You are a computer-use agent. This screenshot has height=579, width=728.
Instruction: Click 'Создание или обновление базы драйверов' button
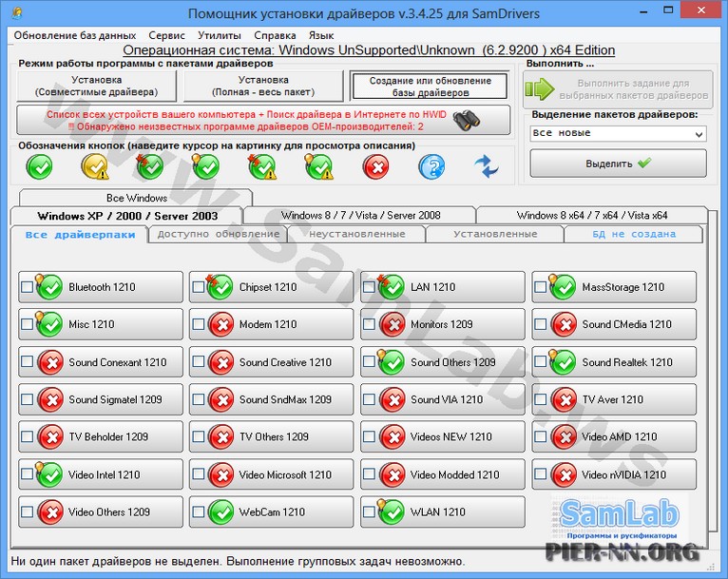(430, 87)
